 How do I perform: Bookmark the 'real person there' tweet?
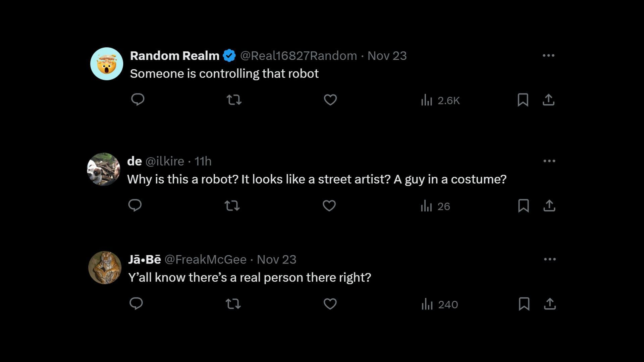click(524, 304)
